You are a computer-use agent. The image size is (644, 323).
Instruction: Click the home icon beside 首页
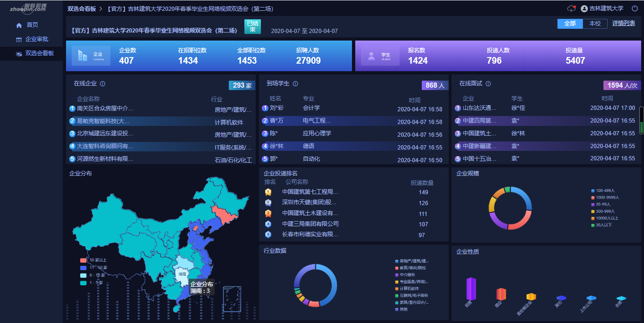(x=19, y=25)
